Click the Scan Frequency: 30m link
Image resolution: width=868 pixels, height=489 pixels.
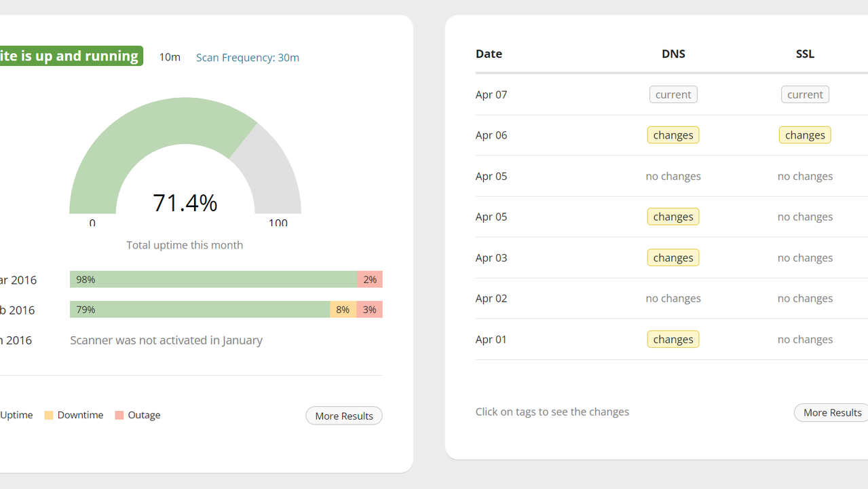coord(247,58)
